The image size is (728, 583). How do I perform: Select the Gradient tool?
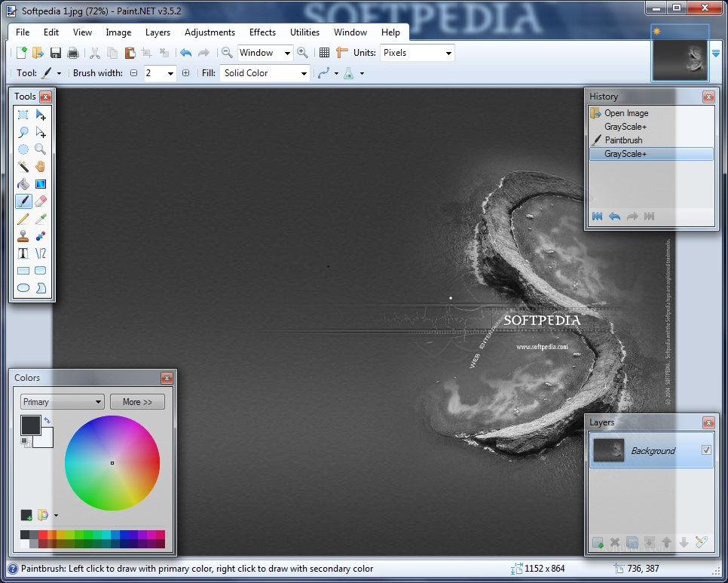pyautogui.click(x=41, y=184)
